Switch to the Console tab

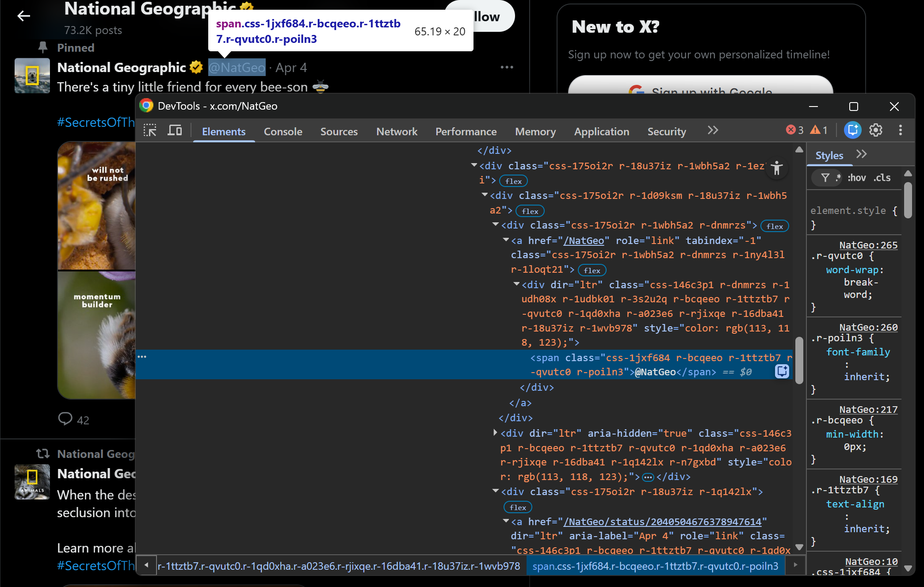283,131
